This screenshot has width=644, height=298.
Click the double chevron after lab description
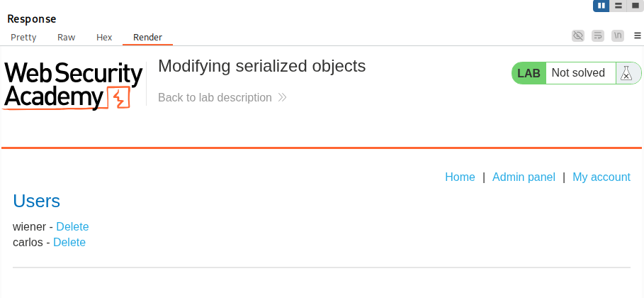(x=282, y=98)
